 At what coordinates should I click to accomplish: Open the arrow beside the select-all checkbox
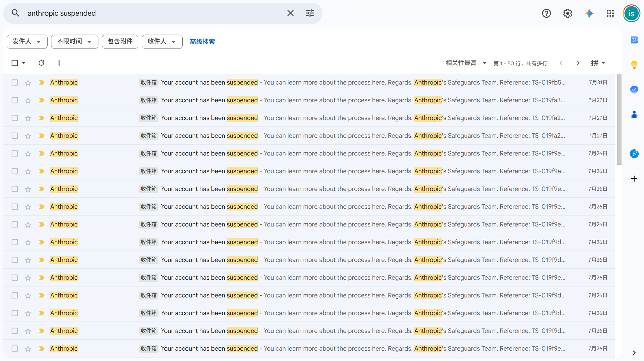(x=24, y=63)
